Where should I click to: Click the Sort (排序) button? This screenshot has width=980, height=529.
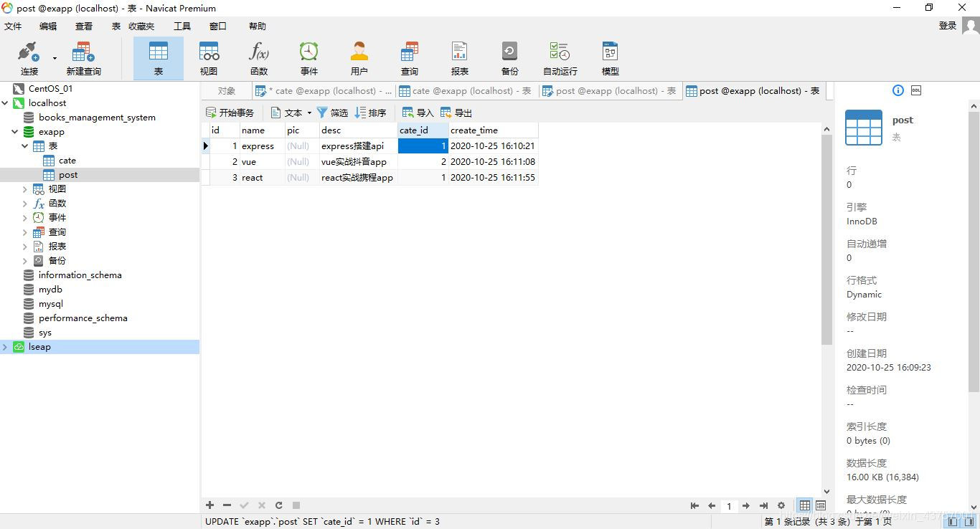(x=370, y=113)
